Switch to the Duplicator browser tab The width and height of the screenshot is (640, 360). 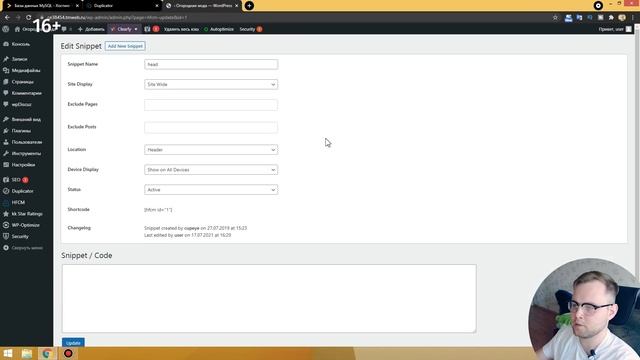point(120,6)
